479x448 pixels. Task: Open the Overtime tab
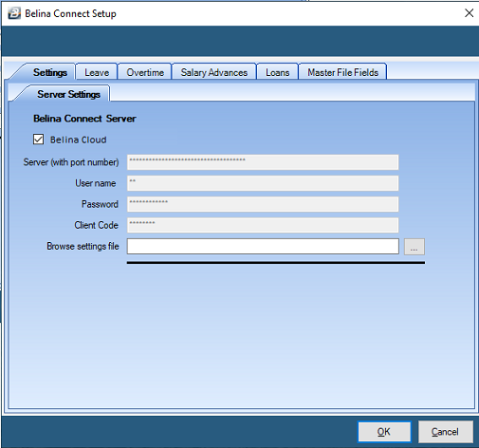(x=145, y=72)
